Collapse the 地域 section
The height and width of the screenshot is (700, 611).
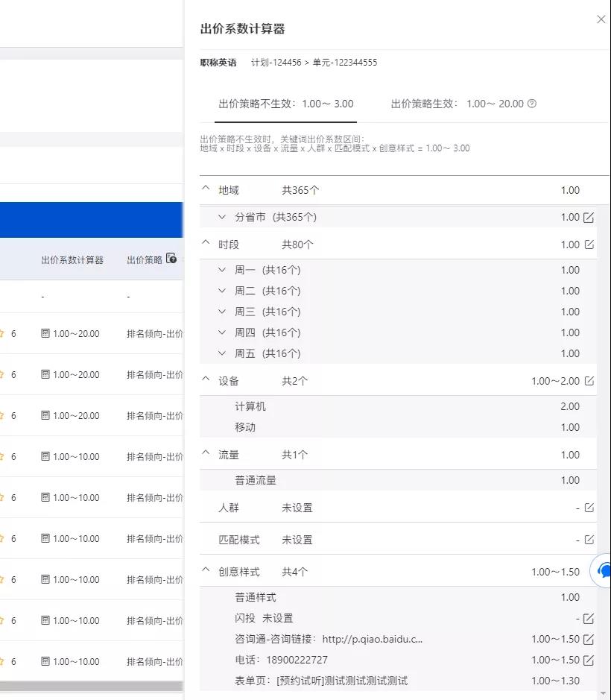(x=206, y=189)
